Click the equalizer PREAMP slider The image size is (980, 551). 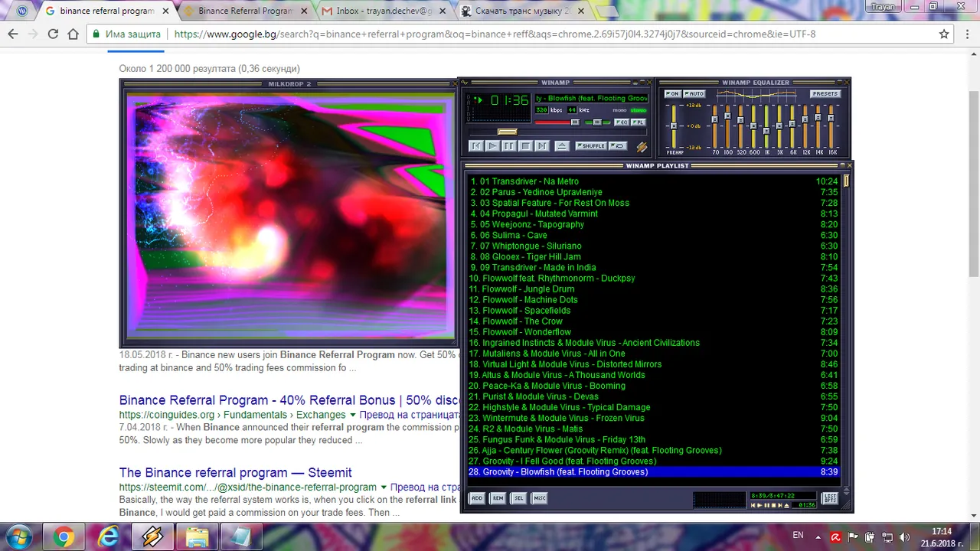click(x=674, y=126)
